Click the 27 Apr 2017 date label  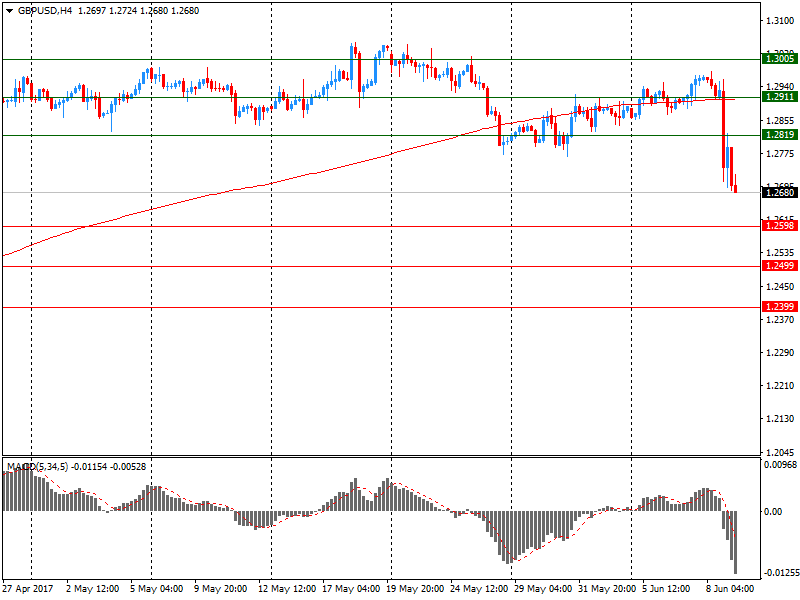click(28, 589)
